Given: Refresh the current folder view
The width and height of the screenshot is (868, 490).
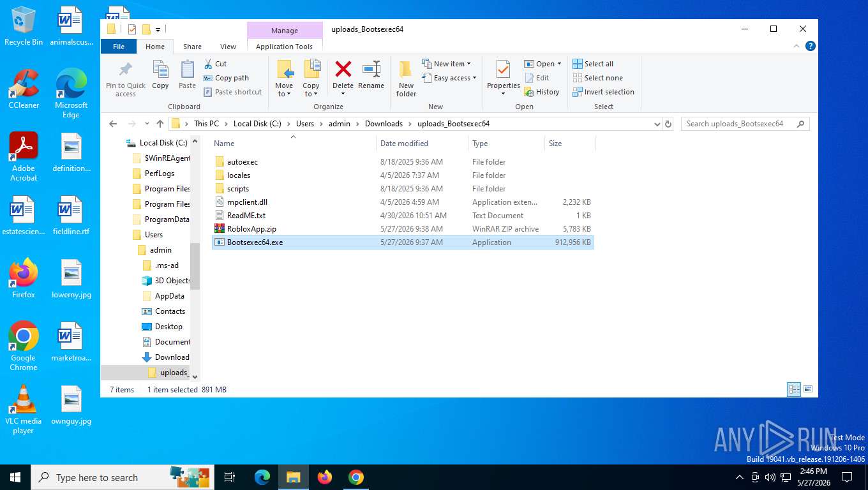Looking at the screenshot, I should click(x=668, y=124).
